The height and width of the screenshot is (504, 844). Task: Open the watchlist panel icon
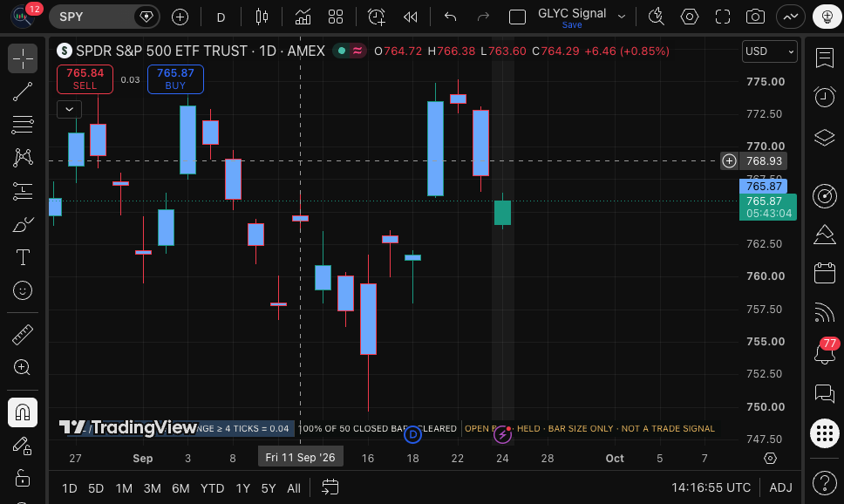pos(825,58)
